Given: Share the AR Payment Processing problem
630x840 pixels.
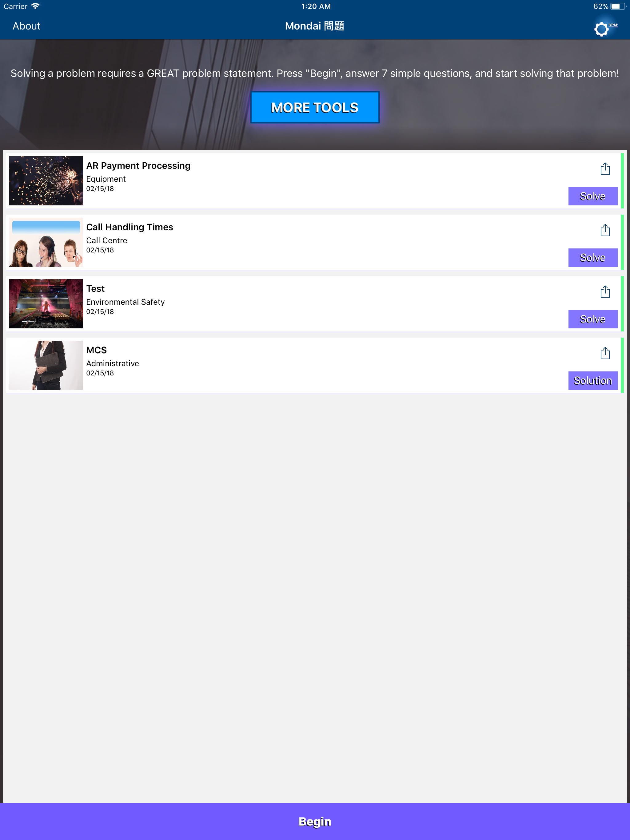Looking at the screenshot, I should (605, 168).
